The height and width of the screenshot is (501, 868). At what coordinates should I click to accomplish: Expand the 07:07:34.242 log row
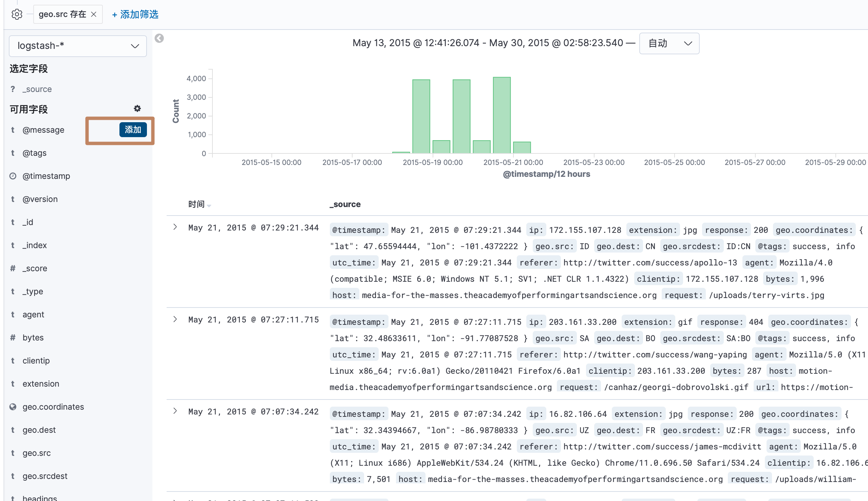[175, 411]
